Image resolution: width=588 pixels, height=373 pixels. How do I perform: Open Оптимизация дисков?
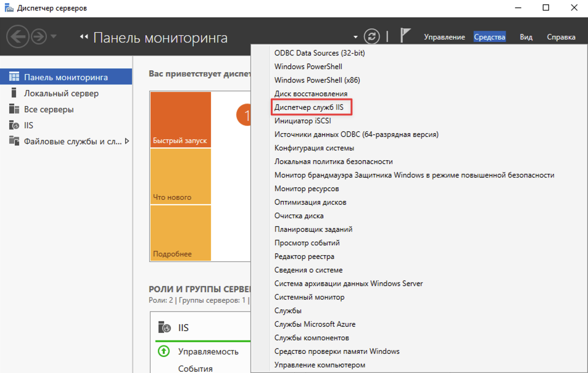coord(310,202)
